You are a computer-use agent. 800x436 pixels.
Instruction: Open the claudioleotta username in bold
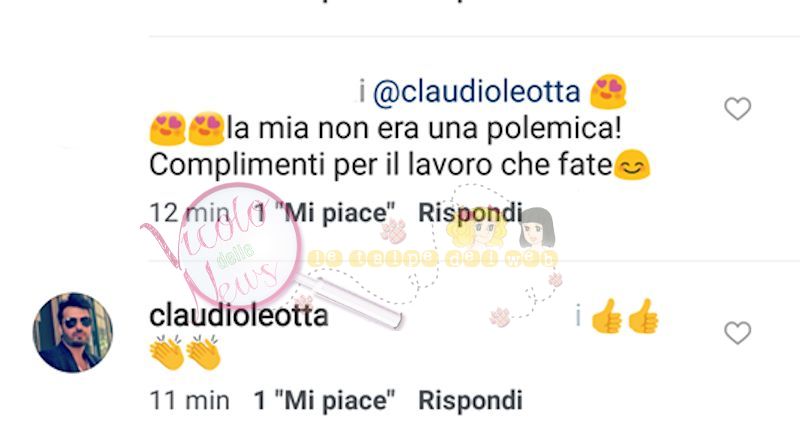tap(239, 316)
